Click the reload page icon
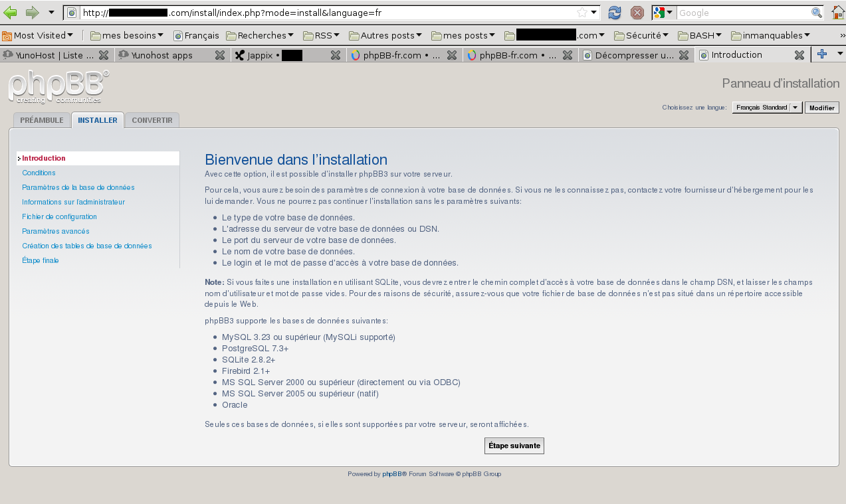 pos(615,13)
